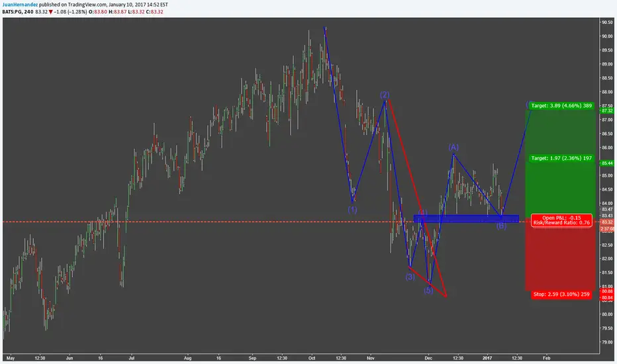Click the red 80.84 stop price tag
This screenshot has width=617, height=364.
pyautogui.click(x=607, y=298)
